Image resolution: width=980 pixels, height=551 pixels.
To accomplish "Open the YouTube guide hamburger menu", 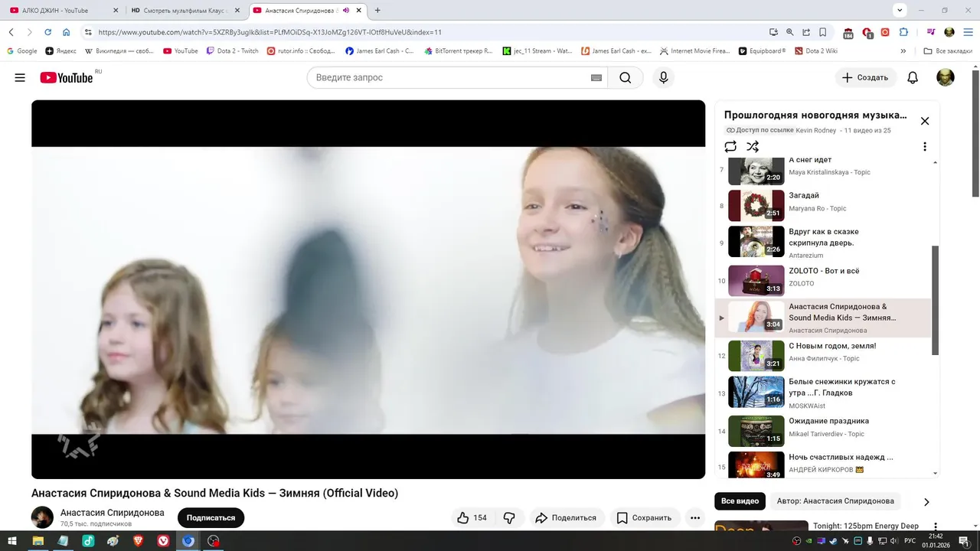I will coord(20,77).
